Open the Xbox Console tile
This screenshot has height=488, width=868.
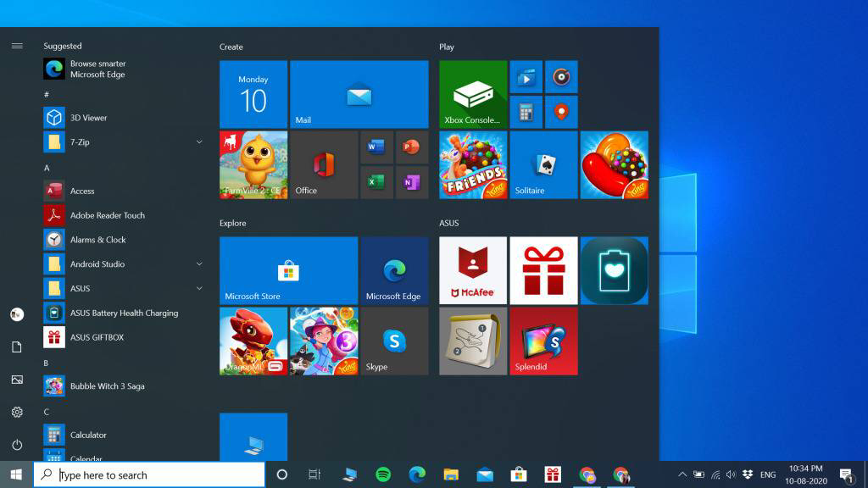[473, 95]
